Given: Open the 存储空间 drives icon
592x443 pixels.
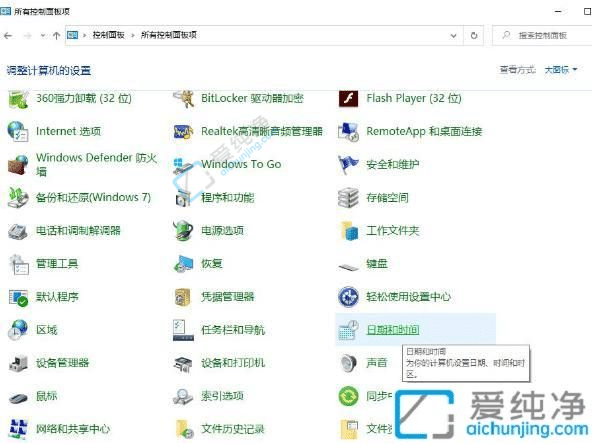Looking at the screenshot, I should [x=348, y=198].
